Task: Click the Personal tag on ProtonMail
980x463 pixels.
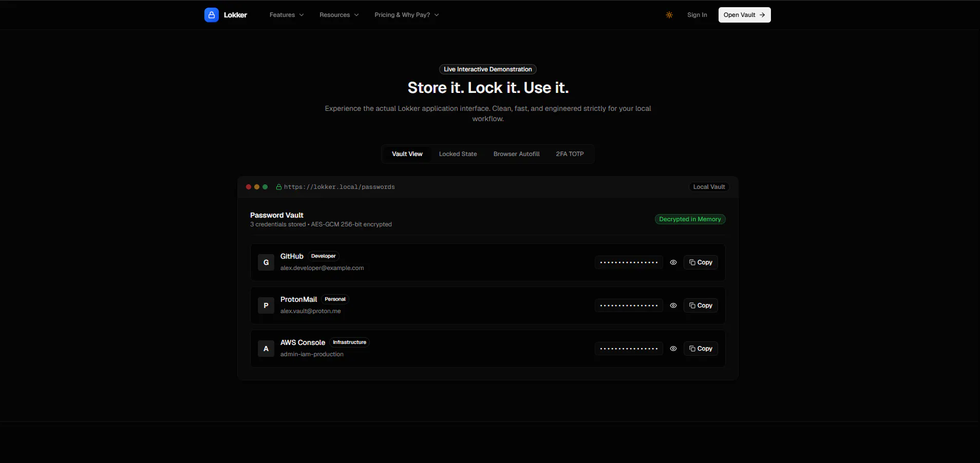Action: click(335, 299)
